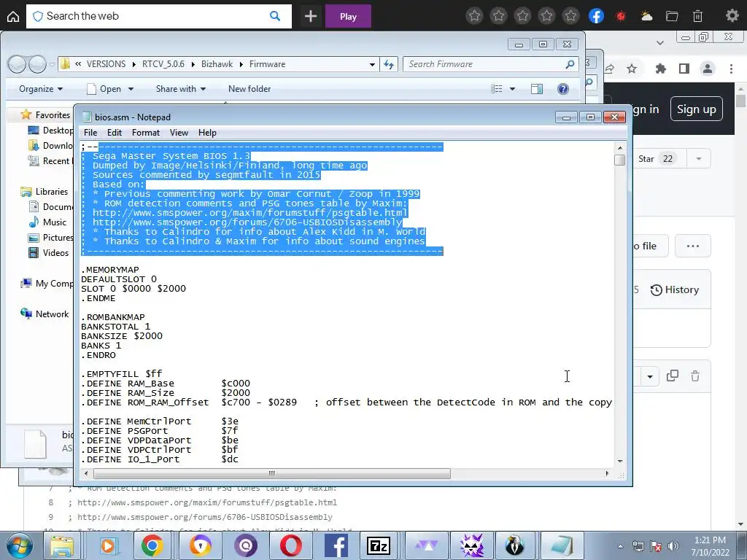Click the Notepad scroll down arrow
This screenshot has width=747, height=560.
(x=620, y=461)
